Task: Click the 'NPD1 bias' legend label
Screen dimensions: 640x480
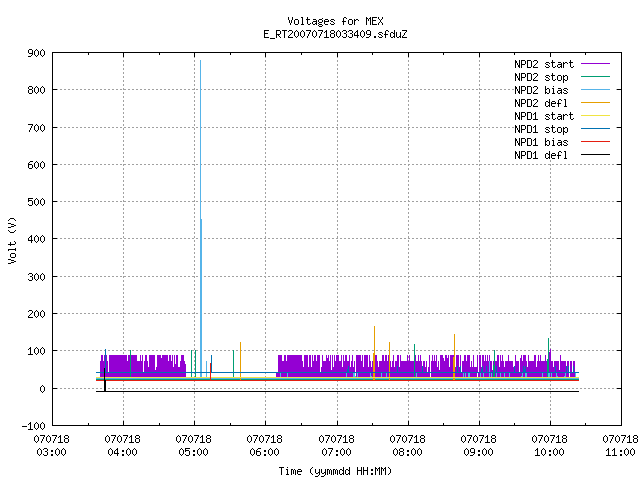Action: (541, 142)
